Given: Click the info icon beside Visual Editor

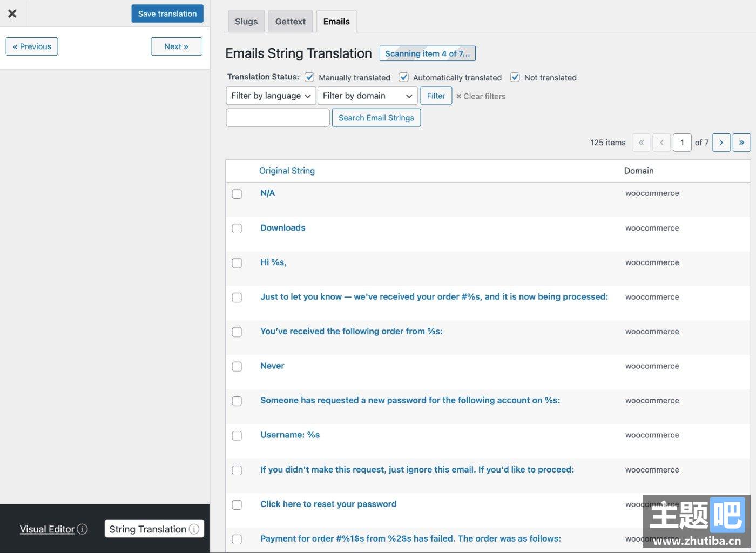Looking at the screenshot, I should (82, 529).
